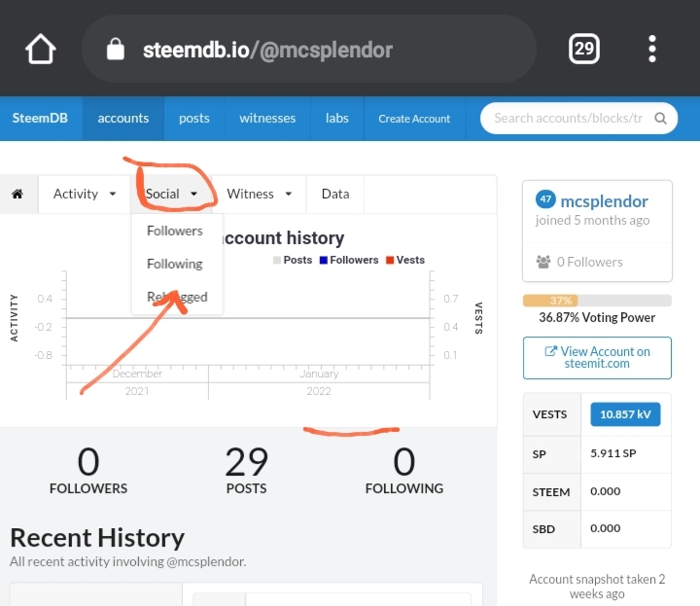Open the mcsplendor profile name link
The width and height of the screenshot is (700, 606).
click(604, 201)
